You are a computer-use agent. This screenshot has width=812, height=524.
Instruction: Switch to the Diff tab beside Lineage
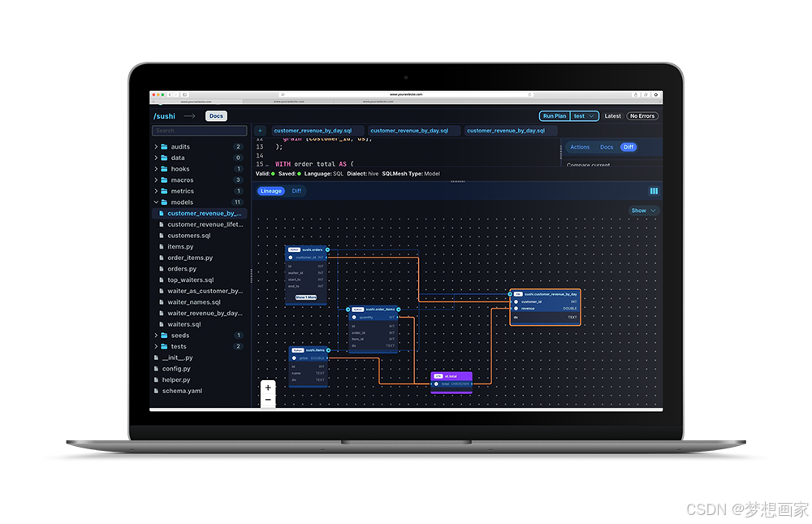(x=296, y=191)
